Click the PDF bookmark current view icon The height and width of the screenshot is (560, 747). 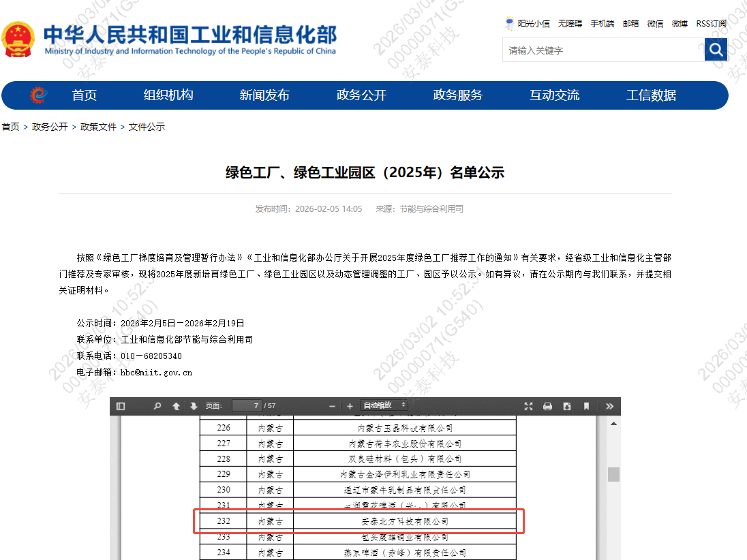[x=586, y=406]
